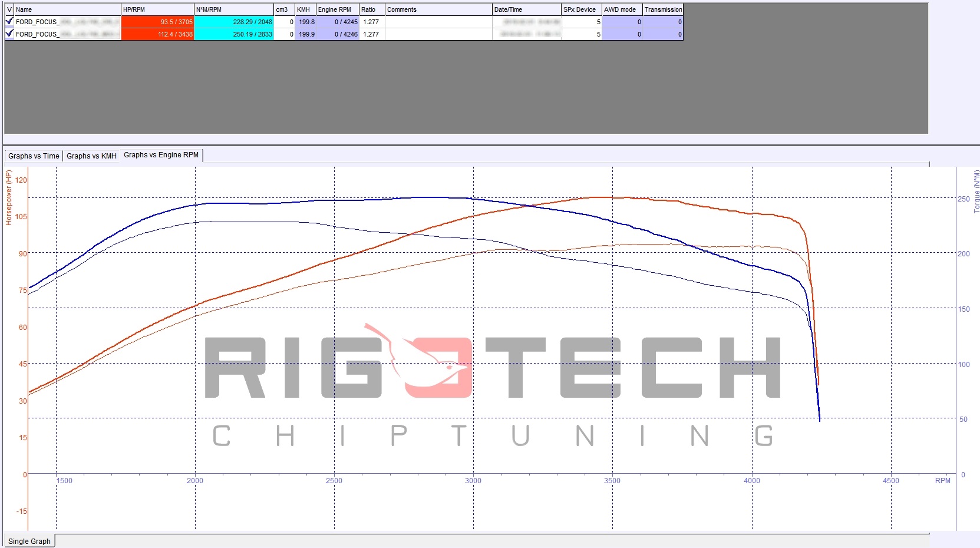Screen dimensions: 980x548
Task: Select the 112.4 / 3438 horsepower cell
Action: point(157,34)
